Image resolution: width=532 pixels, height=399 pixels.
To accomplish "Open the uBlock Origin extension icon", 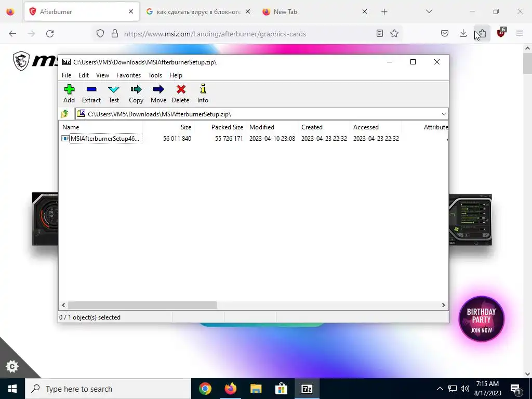I will click(501, 33).
